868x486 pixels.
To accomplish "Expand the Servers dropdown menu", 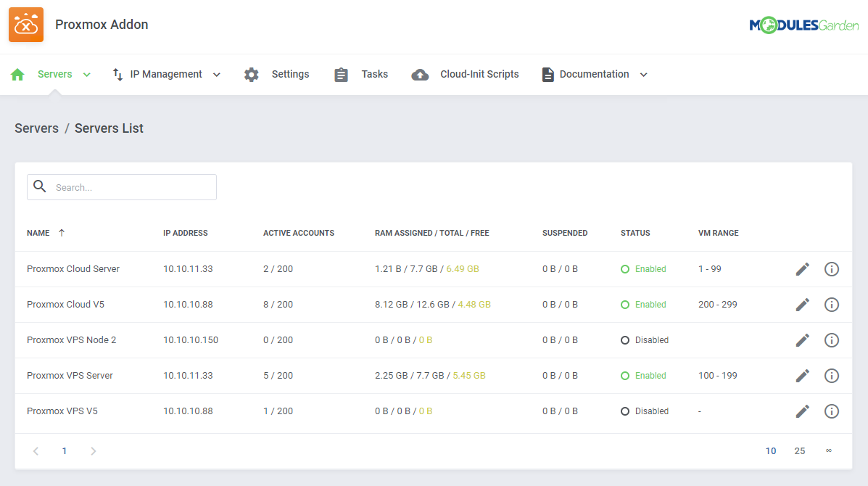I will point(86,73).
